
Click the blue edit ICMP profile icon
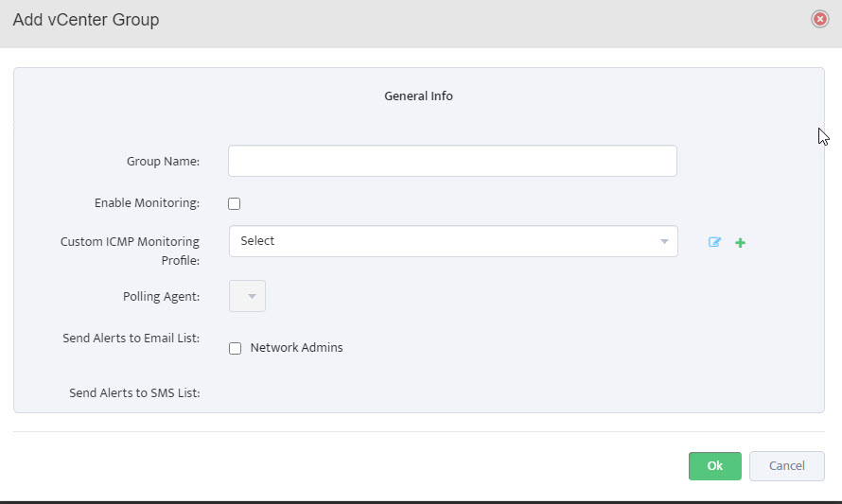click(x=714, y=242)
